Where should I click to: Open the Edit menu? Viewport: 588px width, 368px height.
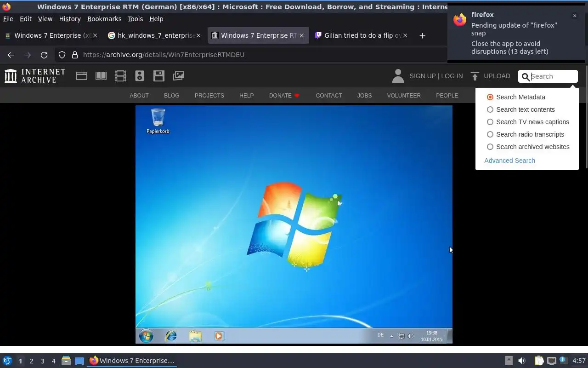pos(26,19)
